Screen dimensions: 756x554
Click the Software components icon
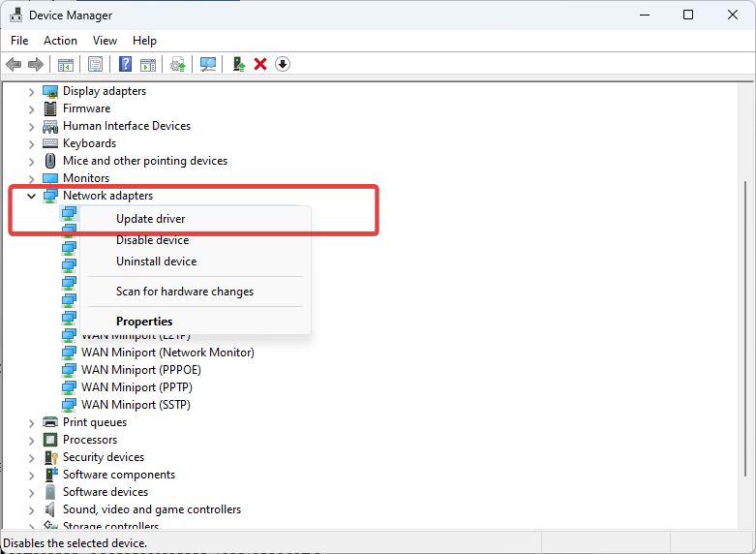click(50, 475)
